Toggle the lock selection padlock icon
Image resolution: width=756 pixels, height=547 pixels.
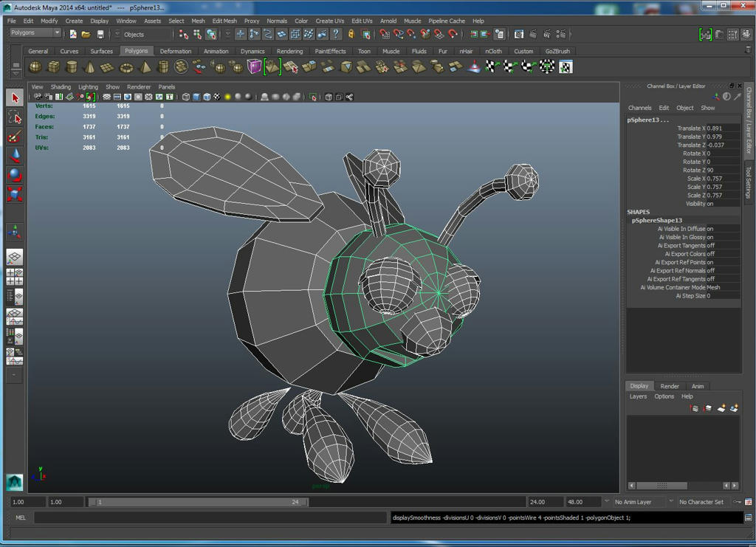coord(351,34)
